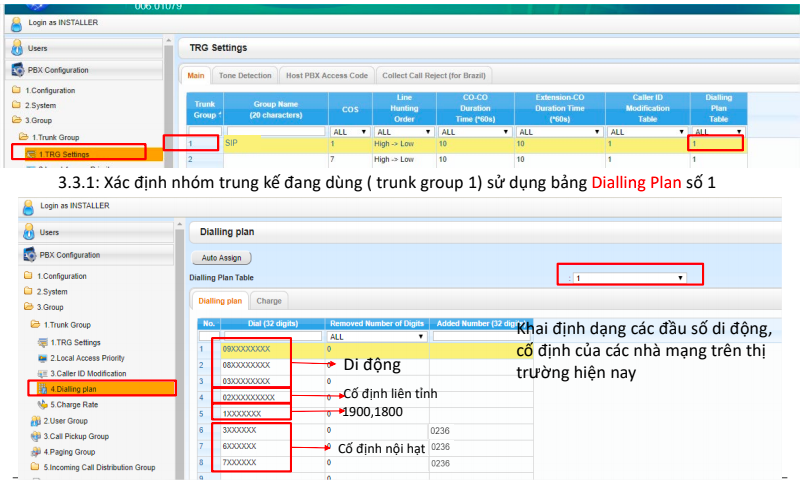Open the COS column ALL filter dropdown
The width and height of the screenshot is (800, 483).
348,131
